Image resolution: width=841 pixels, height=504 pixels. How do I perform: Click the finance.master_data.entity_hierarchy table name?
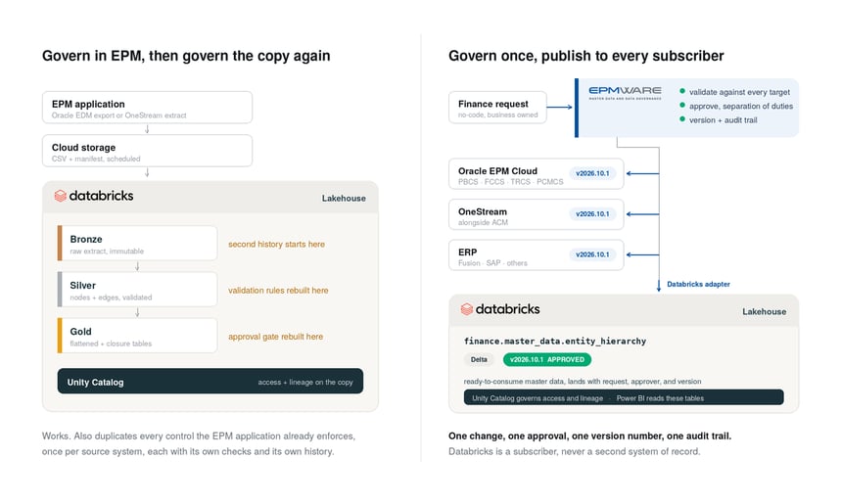click(x=554, y=341)
